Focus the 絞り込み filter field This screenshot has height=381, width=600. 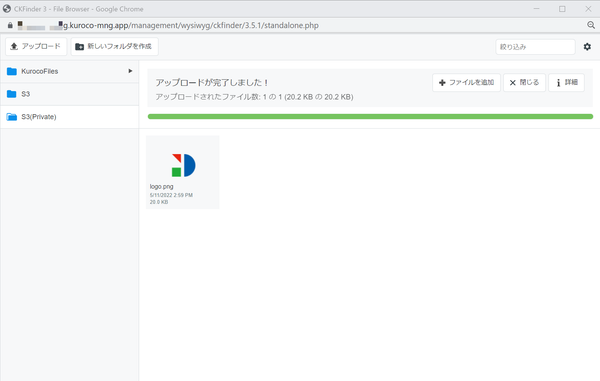(x=535, y=47)
